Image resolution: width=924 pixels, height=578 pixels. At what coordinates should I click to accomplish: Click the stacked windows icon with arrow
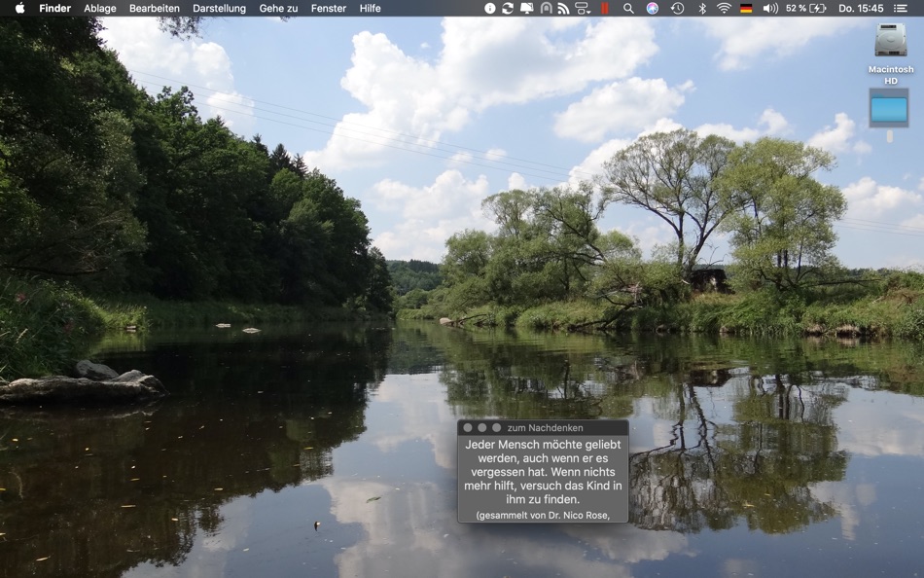coord(583,8)
